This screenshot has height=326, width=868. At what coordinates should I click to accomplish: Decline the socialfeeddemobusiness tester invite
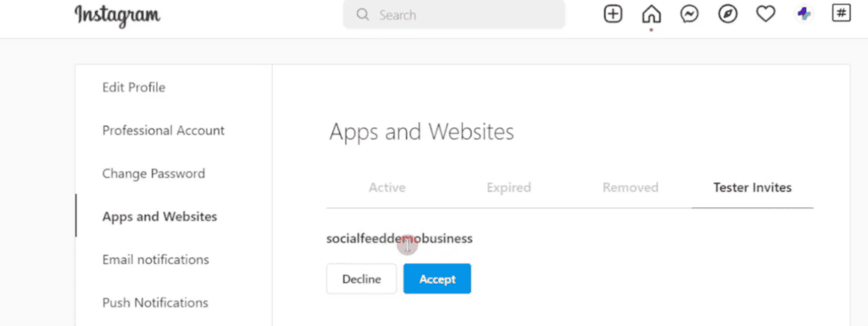coord(361,279)
